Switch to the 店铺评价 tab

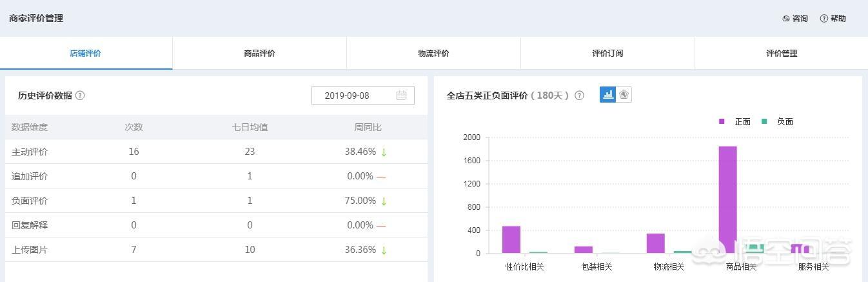[86, 54]
